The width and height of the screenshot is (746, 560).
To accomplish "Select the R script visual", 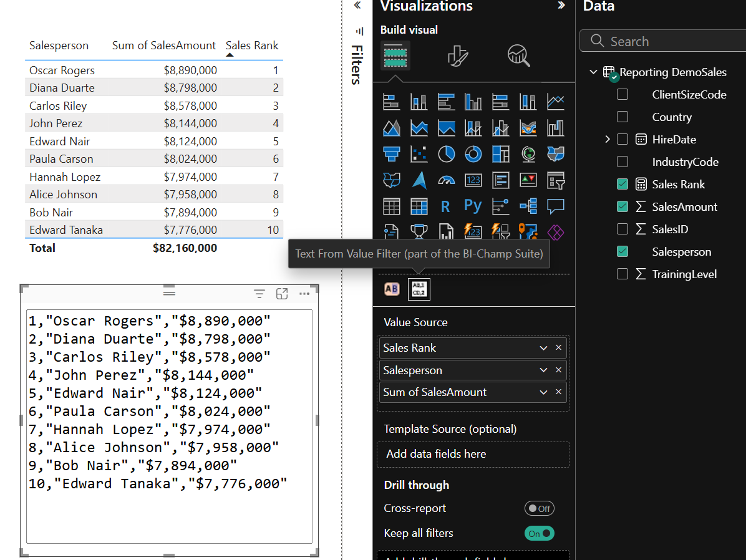I will 446,206.
